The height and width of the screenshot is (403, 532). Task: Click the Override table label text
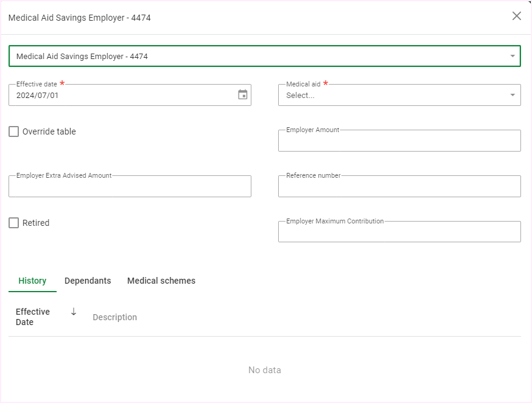tap(49, 131)
